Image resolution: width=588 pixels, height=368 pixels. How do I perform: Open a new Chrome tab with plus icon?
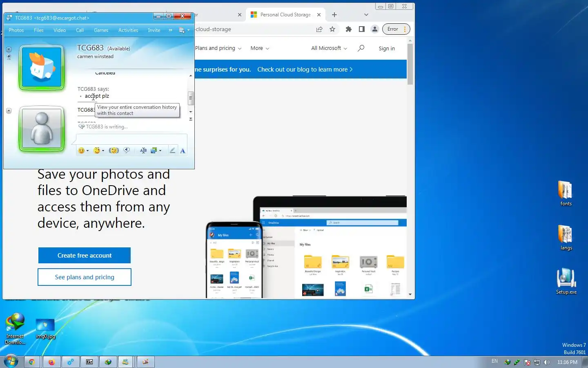point(334,15)
